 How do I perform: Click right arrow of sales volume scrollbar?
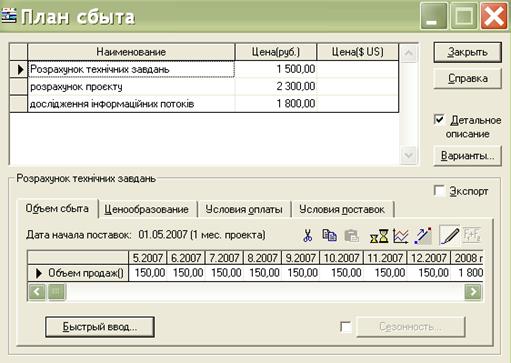pos(473,292)
